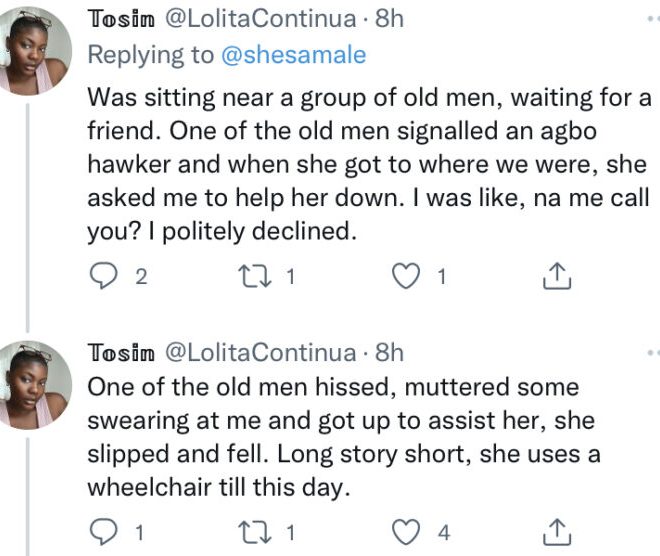660x556 pixels.
Task: Click @LolitaContinua handle on second tweet
Action: coord(258,352)
